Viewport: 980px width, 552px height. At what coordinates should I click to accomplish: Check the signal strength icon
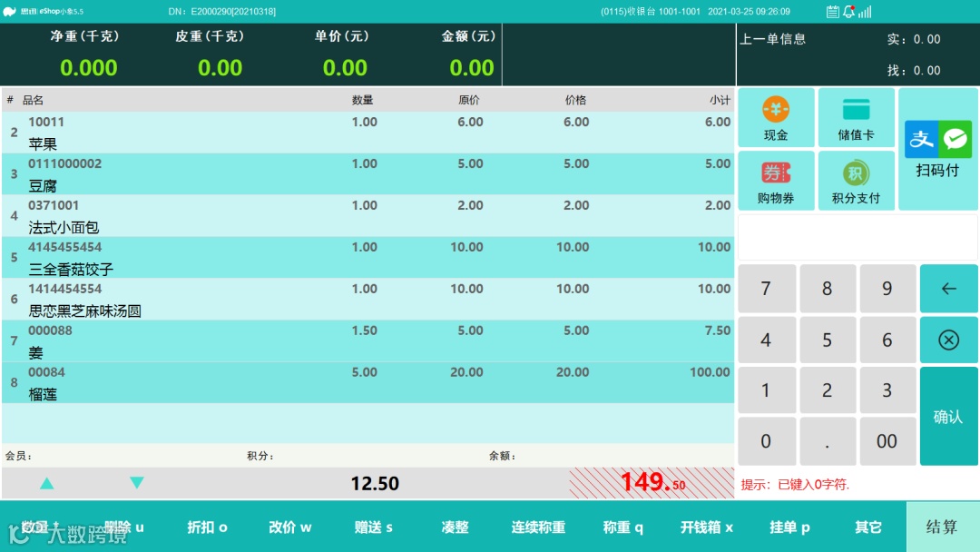pos(865,11)
